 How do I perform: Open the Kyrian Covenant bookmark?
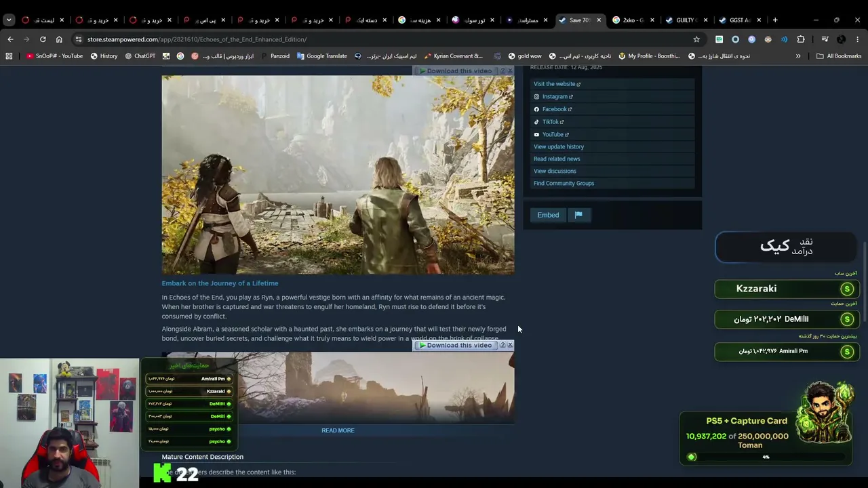453,56
